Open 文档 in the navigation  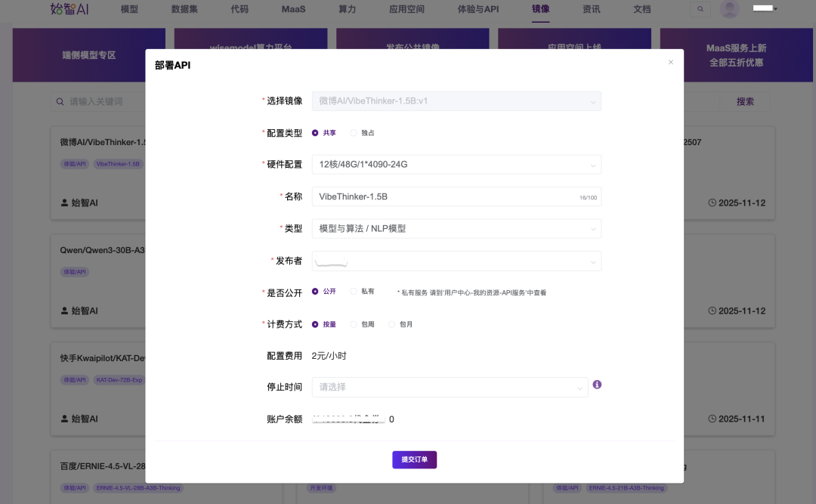click(x=642, y=9)
